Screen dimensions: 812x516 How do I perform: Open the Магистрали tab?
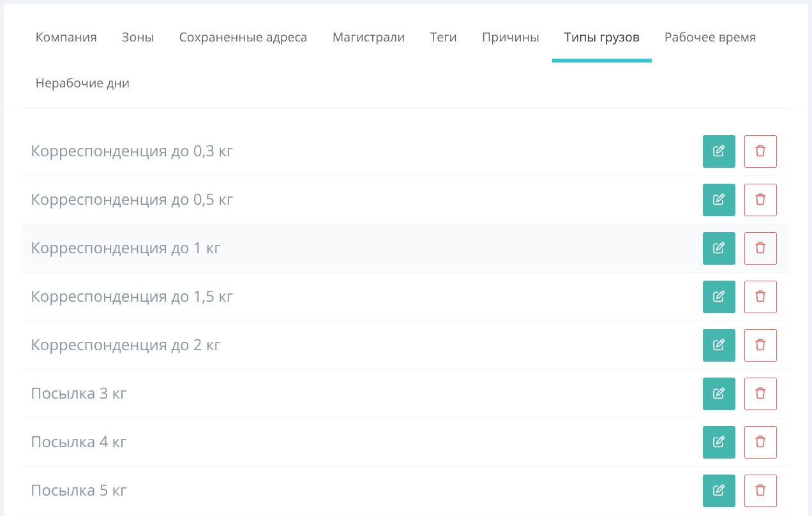(x=369, y=37)
